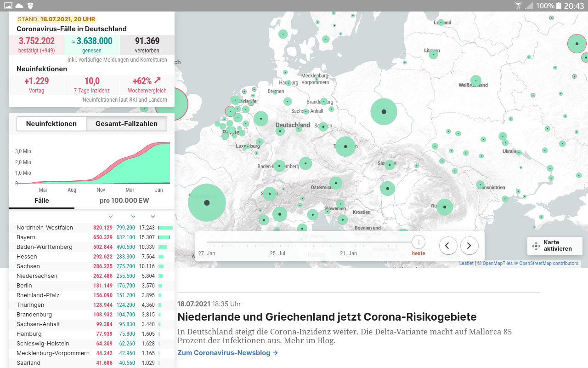Image resolution: width=588 pixels, height=368 pixels.
Task: Click the Deutschland label on the map
Action: tap(293, 125)
